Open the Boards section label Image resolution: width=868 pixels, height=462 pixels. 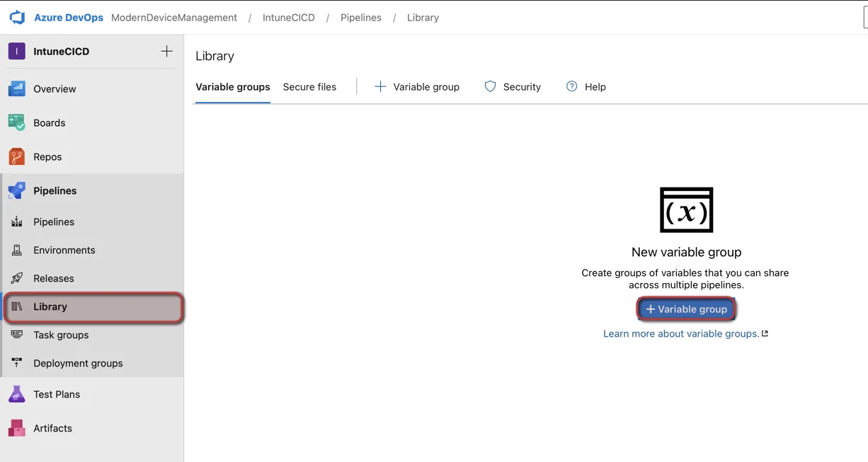pos(50,123)
